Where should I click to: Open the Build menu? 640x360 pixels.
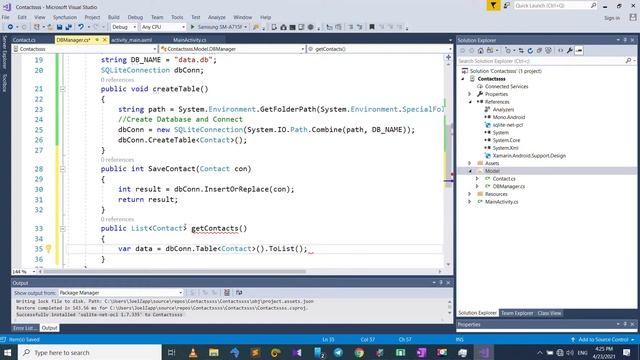[113, 17]
